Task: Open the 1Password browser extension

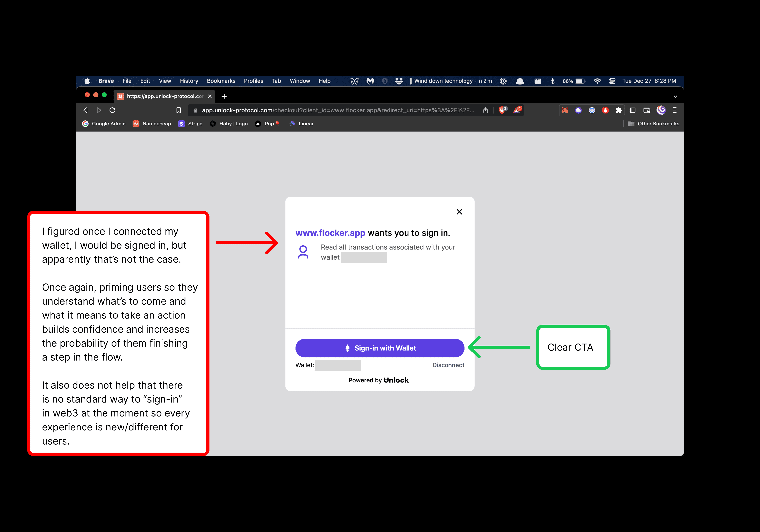Action: point(592,110)
